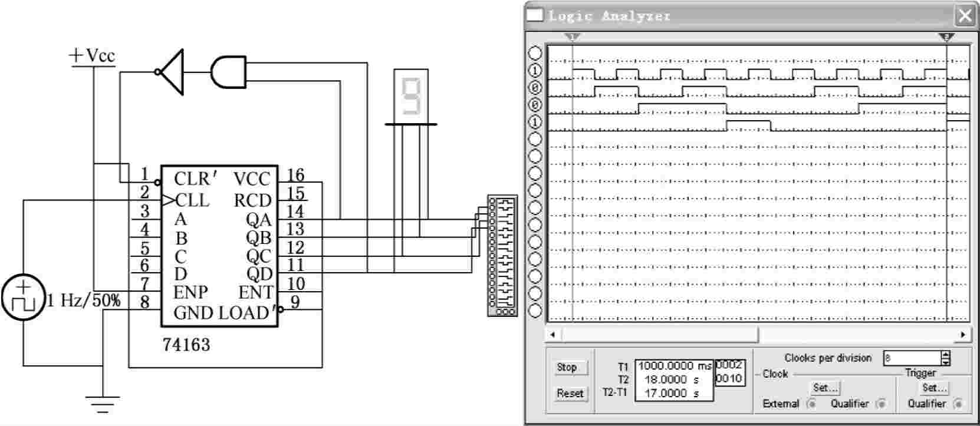This screenshot has width=980, height=426.
Task: Select the Trigger Qualifier terminal radio
Action: (x=958, y=404)
